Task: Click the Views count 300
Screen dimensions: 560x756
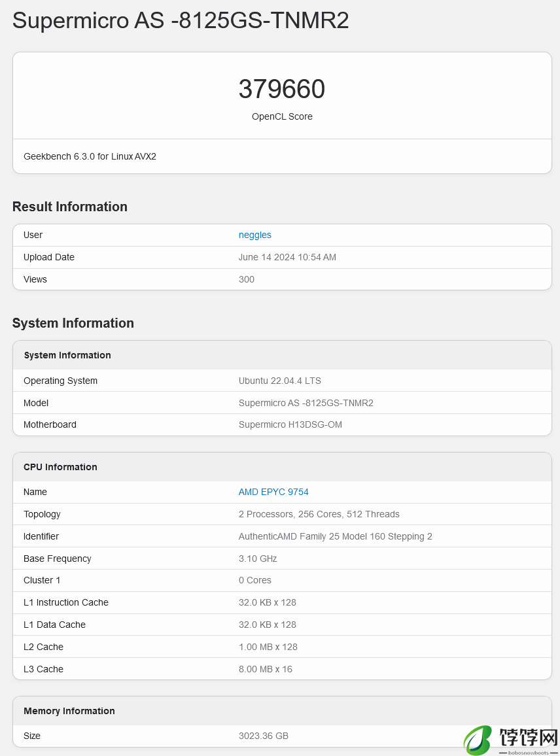Action: [247, 279]
